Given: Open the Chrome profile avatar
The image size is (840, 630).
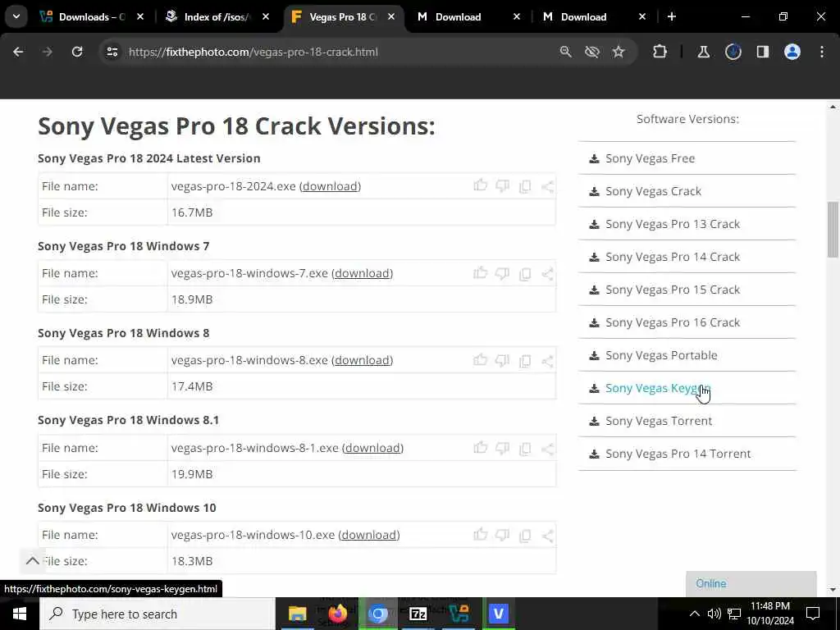Looking at the screenshot, I should click(x=792, y=52).
